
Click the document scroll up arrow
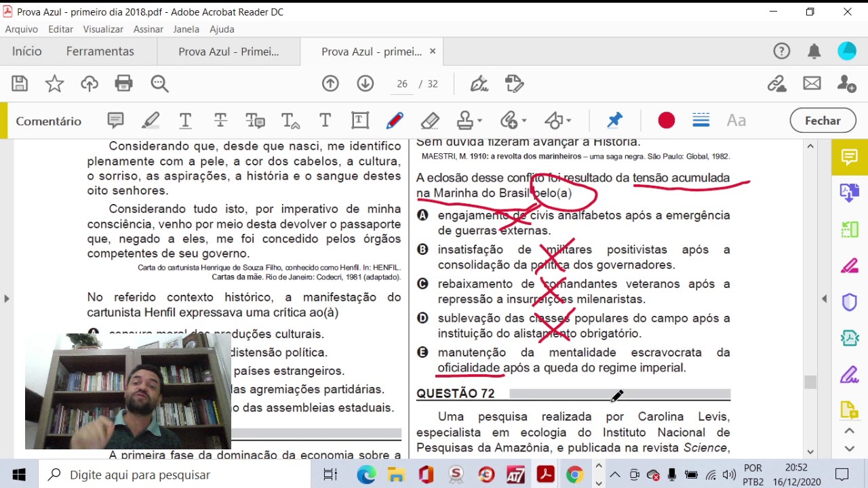point(810,146)
